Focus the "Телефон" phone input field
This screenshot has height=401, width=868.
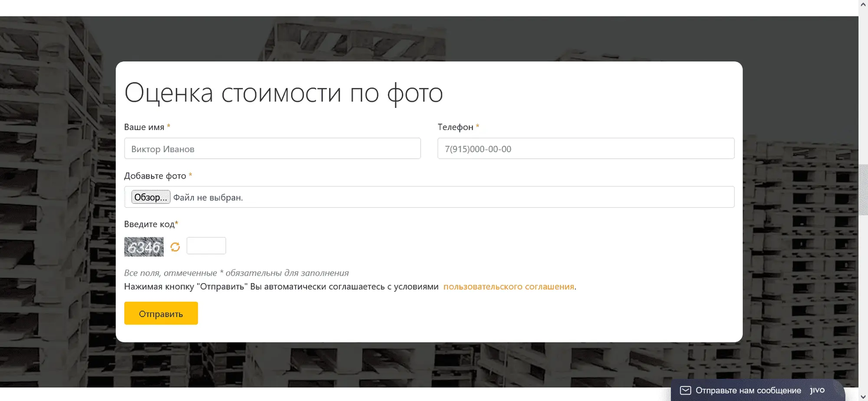pyautogui.click(x=585, y=149)
